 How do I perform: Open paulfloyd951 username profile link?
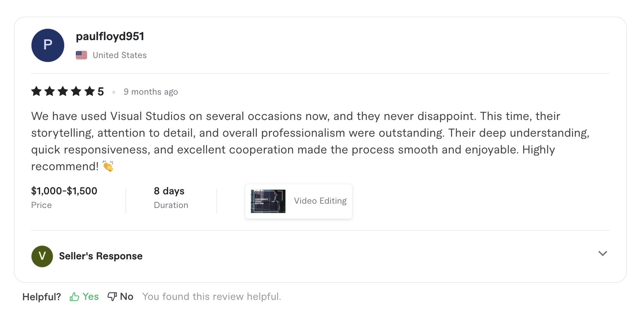click(110, 37)
